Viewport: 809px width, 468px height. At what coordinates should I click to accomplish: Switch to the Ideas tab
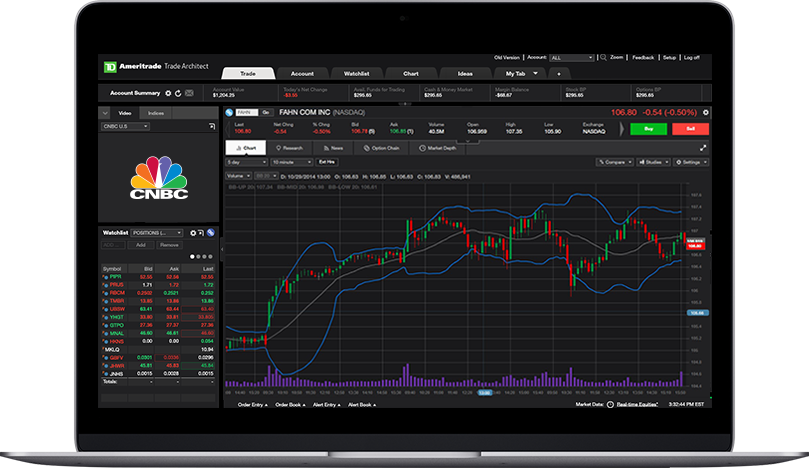(x=465, y=74)
